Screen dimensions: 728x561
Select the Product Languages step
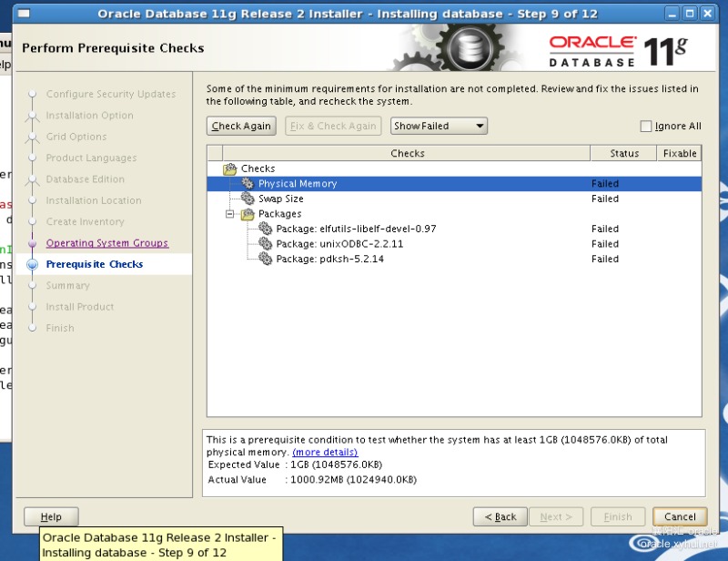(x=92, y=158)
